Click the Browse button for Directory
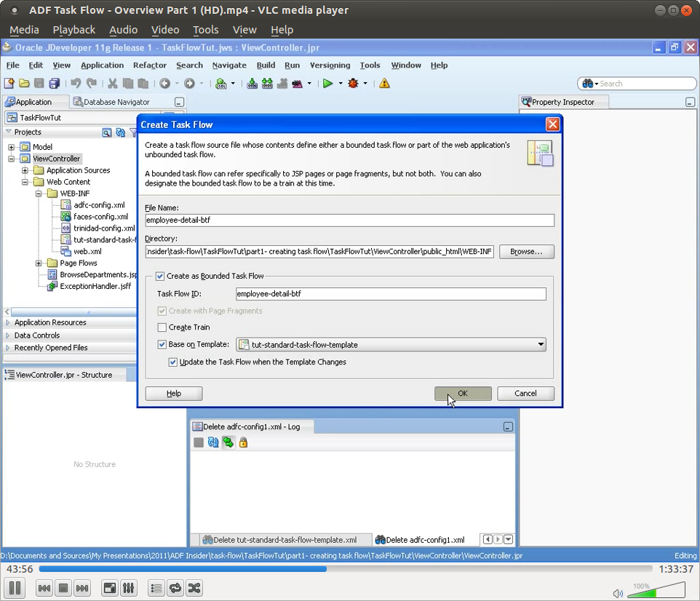This screenshot has height=601, width=700. pyautogui.click(x=526, y=251)
